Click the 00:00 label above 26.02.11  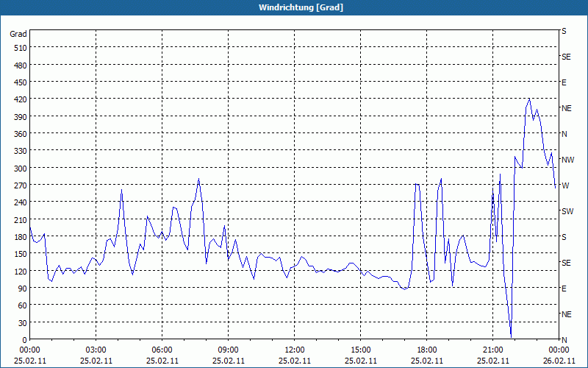[559, 350]
